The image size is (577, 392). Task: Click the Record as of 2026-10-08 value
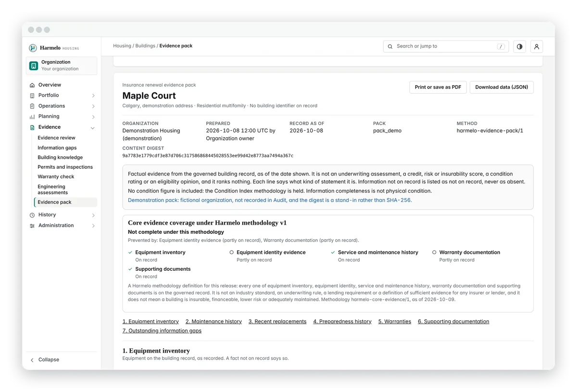306,131
